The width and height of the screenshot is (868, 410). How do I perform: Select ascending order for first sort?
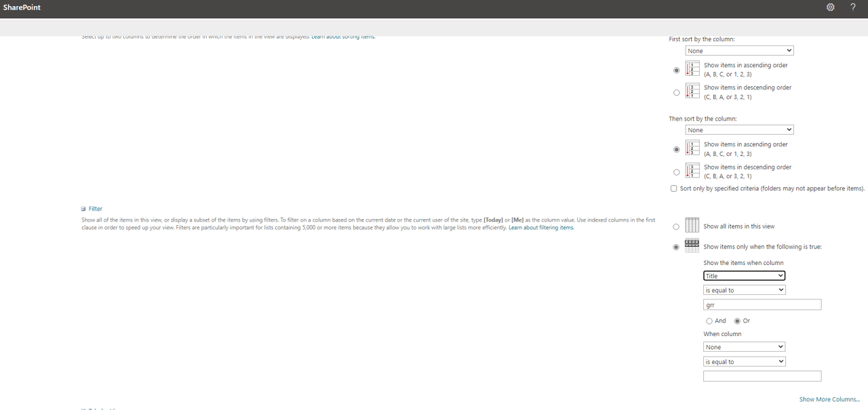(x=676, y=70)
